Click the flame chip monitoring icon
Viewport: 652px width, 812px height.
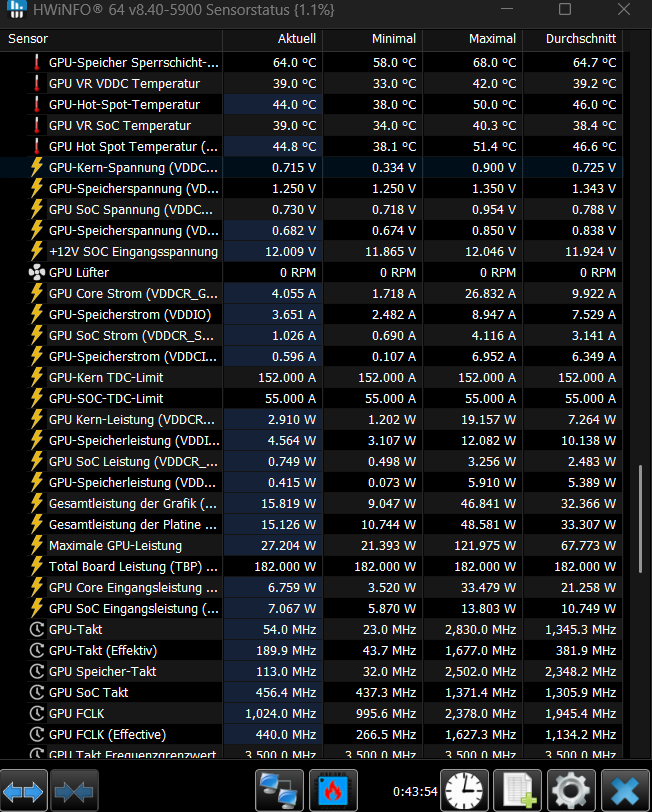coord(333,791)
